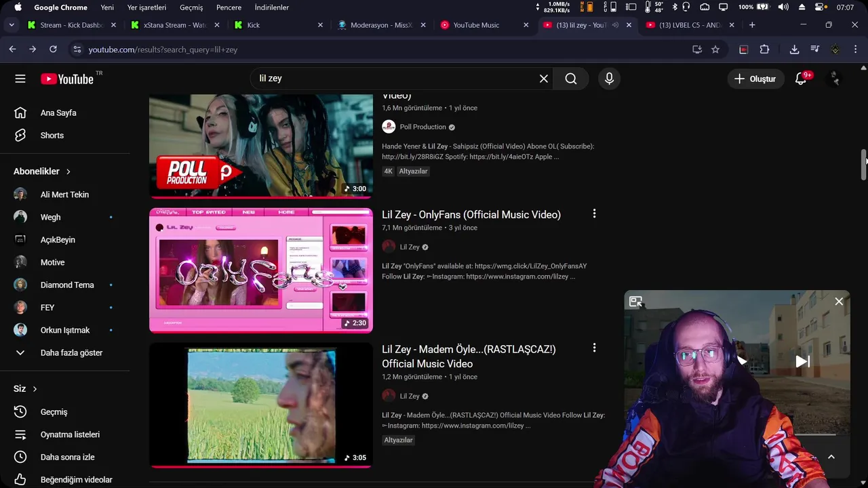This screenshot has width=868, height=488.
Task: Expand Abonelikler section arrow
Action: (68, 171)
